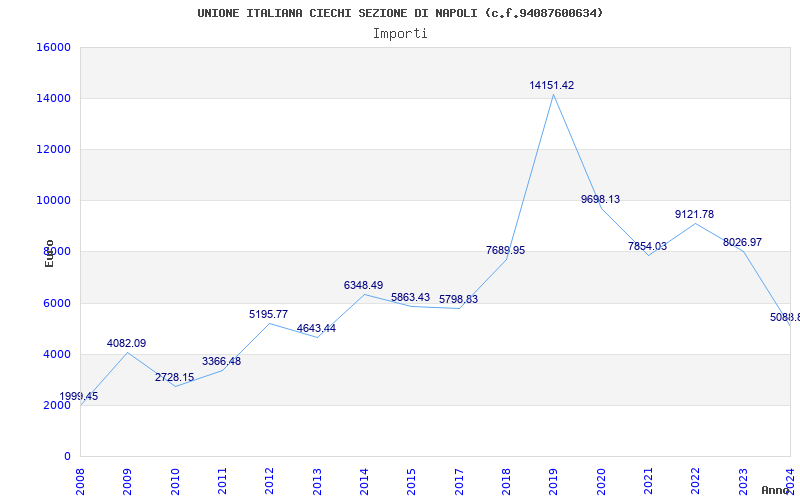Viewport: 800px width, 500px height.
Task: Select the 5863.43 data label
Action: 410,297
